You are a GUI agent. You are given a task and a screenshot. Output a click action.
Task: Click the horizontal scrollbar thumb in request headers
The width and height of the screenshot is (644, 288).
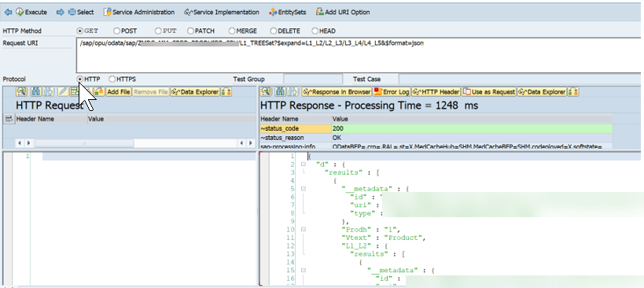point(84,143)
